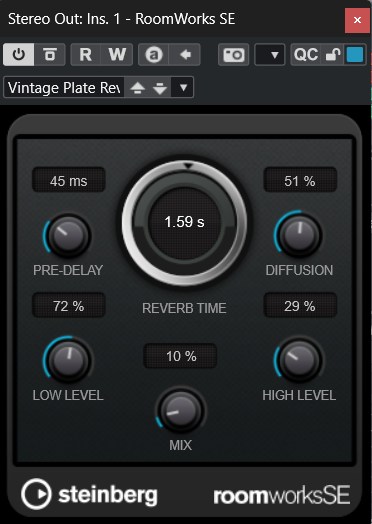Image resolution: width=372 pixels, height=524 pixels.
Task: Enable Read automation R button
Action: point(86,54)
